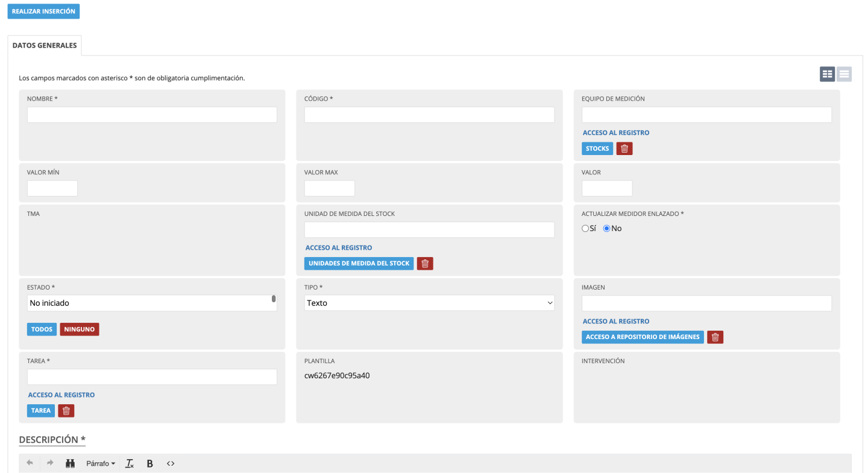The width and height of the screenshot is (868, 473).
Task: Expand the Párrafo format dropdown
Action: [x=101, y=463]
